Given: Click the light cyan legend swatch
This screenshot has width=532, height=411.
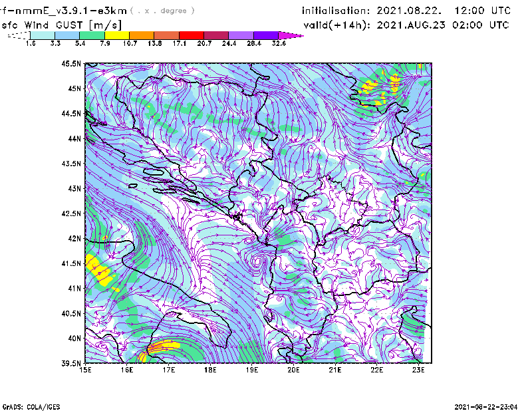Looking at the screenshot, I should tap(43, 35).
